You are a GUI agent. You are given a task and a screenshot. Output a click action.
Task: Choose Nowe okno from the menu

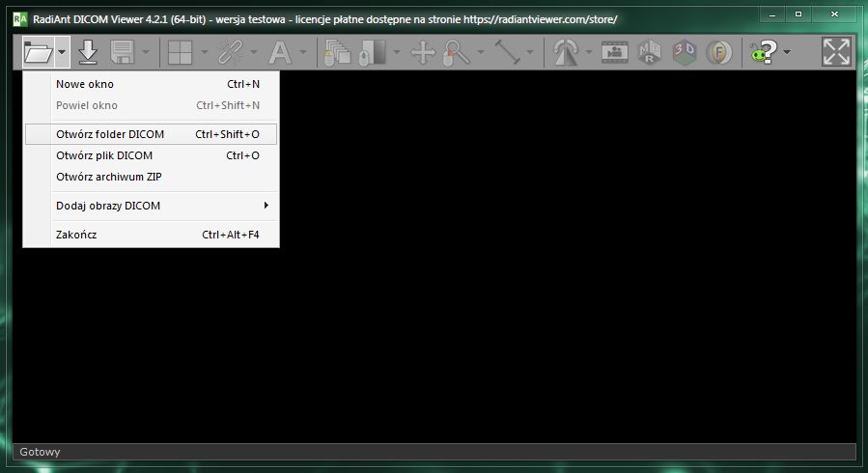(x=152, y=84)
